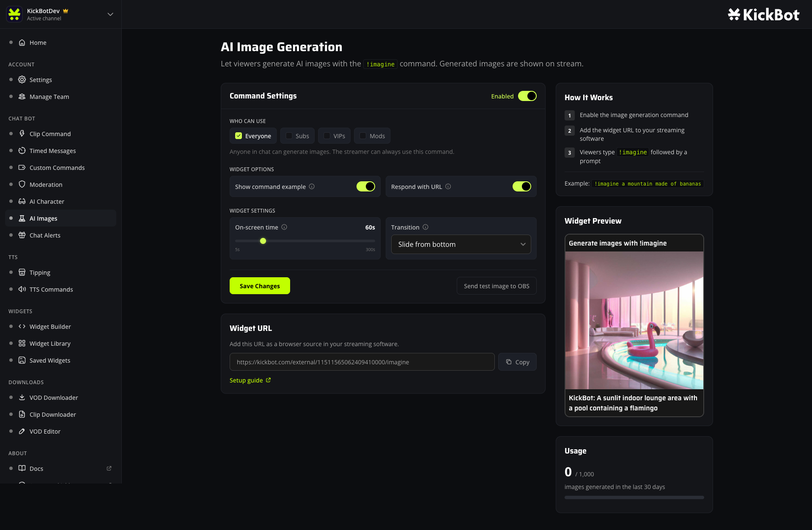
Task: Go to Clip Downloader in sidebar
Action: (x=61, y=415)
